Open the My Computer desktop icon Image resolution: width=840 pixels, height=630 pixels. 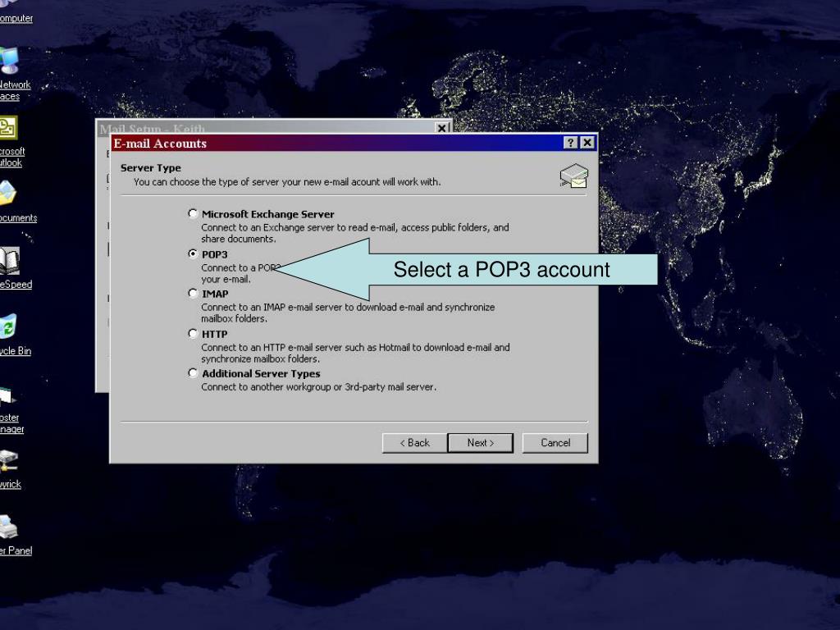pyautogui.click(x=13, y=11)
